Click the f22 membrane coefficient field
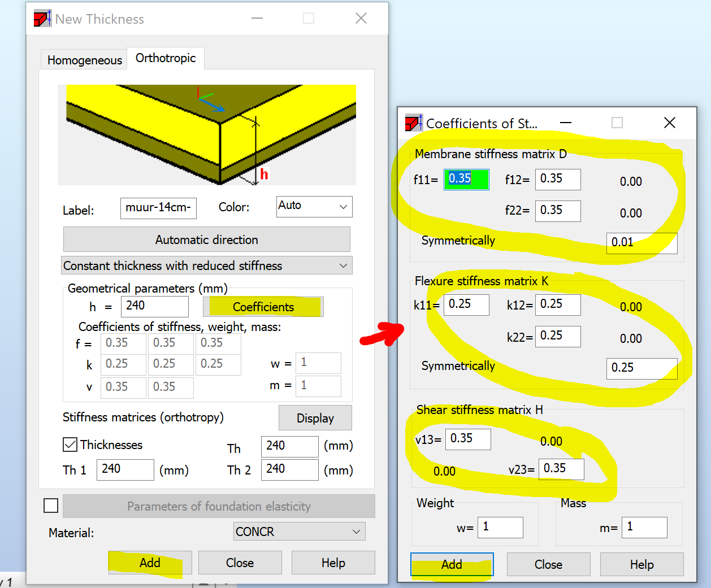 click(x=558, y=211)
